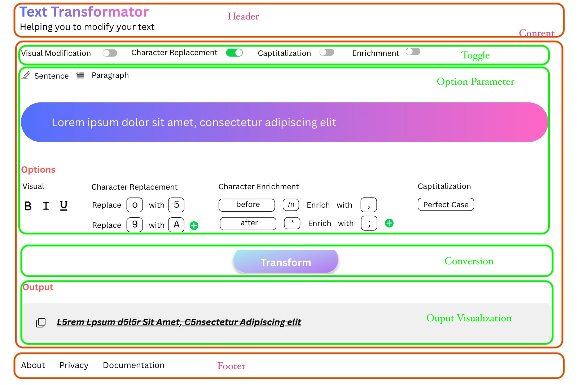Viewport: 588px width, 385px height.
Task: Click the Lorem ipsum text input field
Action: [284, 122]
